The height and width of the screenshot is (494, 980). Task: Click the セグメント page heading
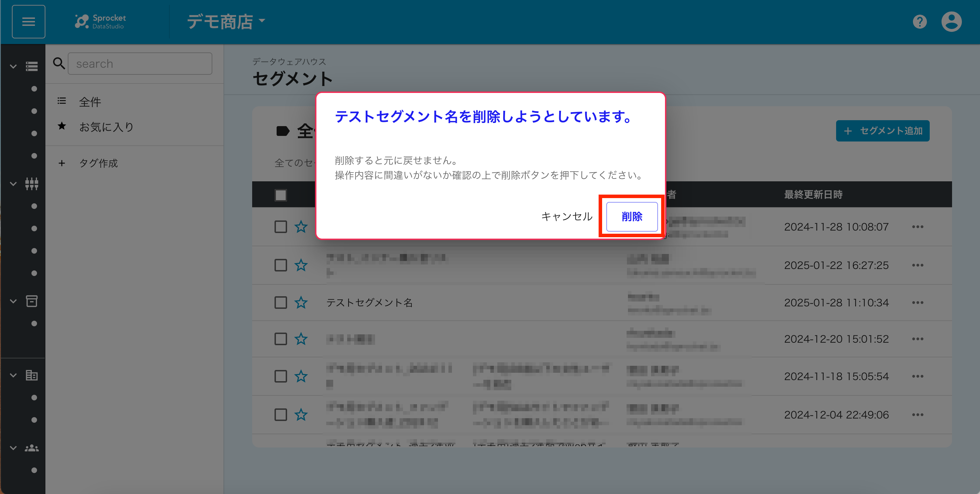(x=292, y=79)
